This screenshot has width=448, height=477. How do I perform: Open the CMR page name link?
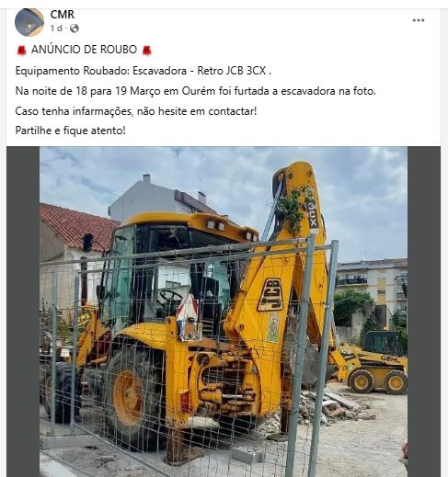63,15
